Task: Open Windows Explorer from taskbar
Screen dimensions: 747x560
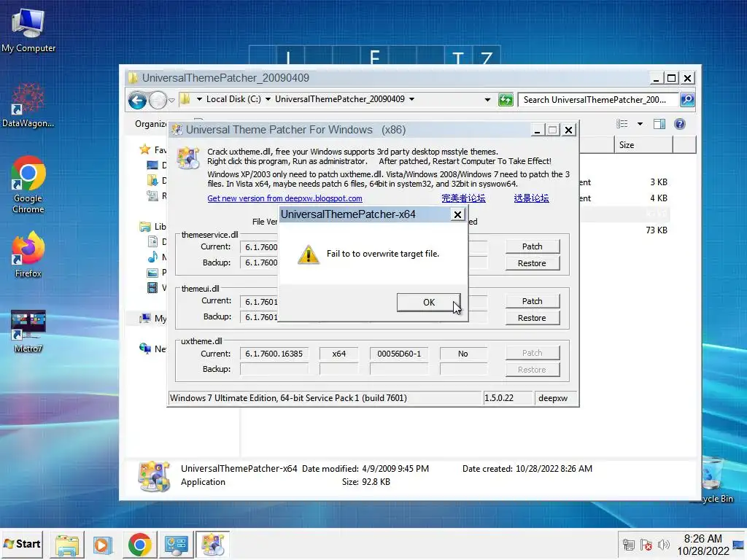Action: coord(67,545)
